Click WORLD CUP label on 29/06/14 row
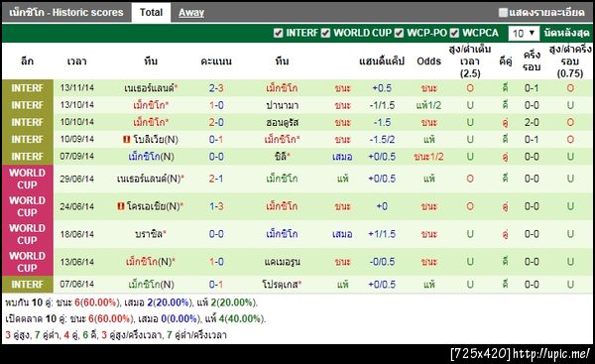The width and height of the screenshot is (595, 364). tap(28, 179)
